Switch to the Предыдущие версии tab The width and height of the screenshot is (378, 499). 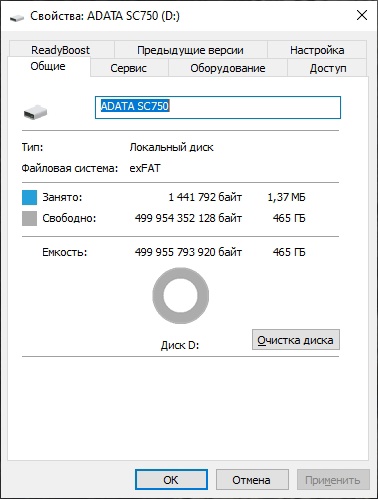(x=190, y=50)
